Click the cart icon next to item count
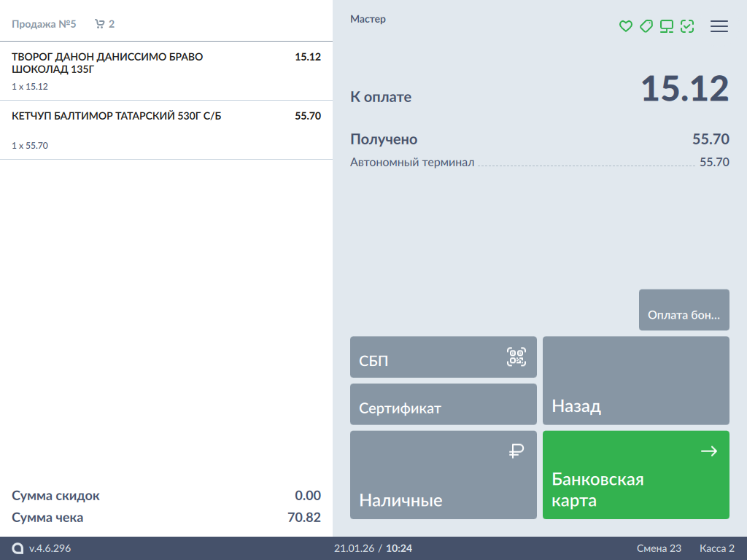Screen dimensions: 747x560 coord(100,24)
